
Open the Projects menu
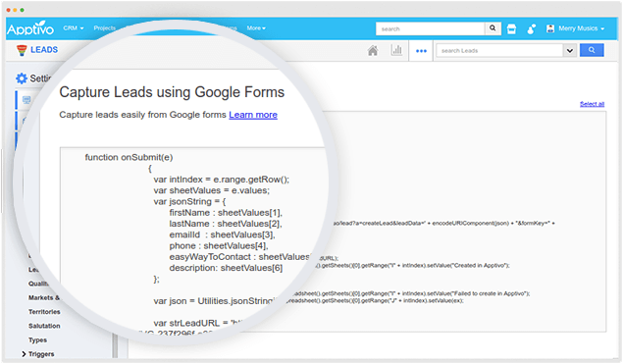[x=105, y=28]
